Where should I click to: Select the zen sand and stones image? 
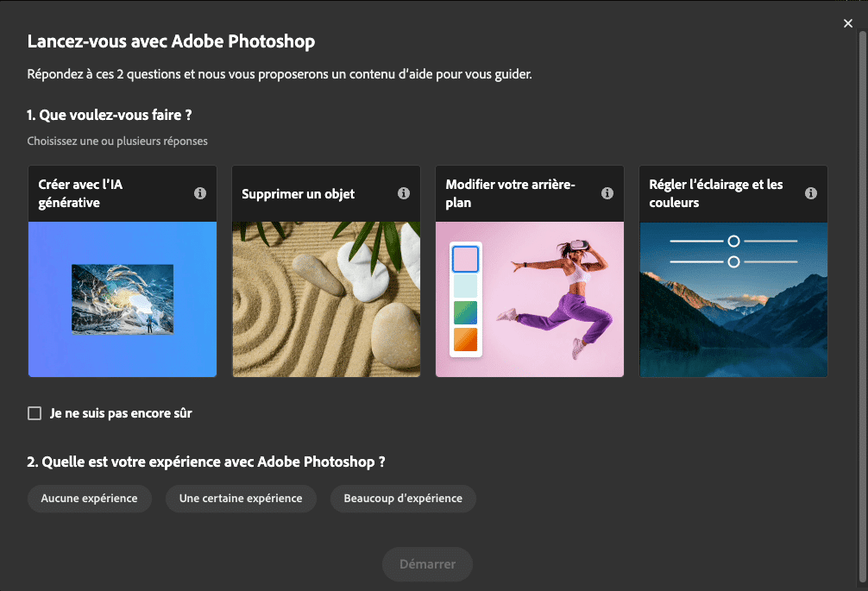[x=326, y=299]
